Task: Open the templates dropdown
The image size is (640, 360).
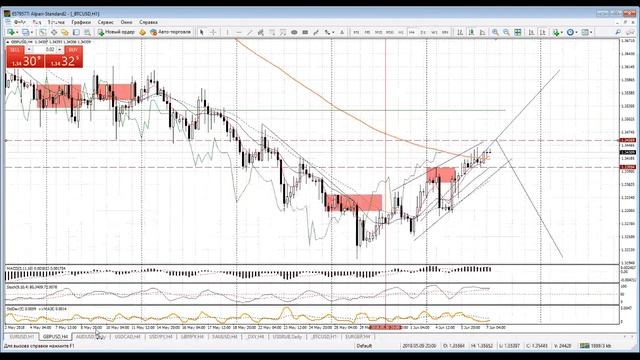Action: (x=587, y=32)
